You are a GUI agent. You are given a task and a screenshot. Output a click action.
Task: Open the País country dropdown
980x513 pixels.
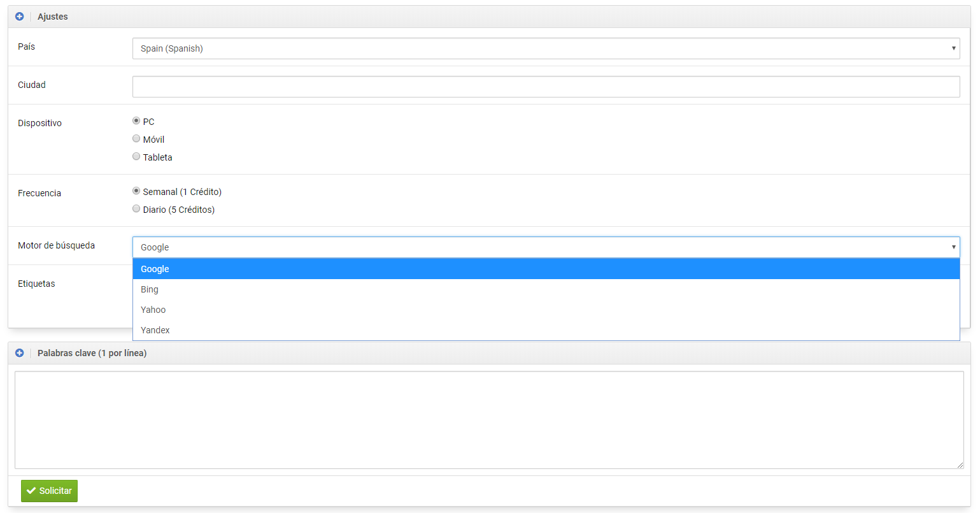546,48
